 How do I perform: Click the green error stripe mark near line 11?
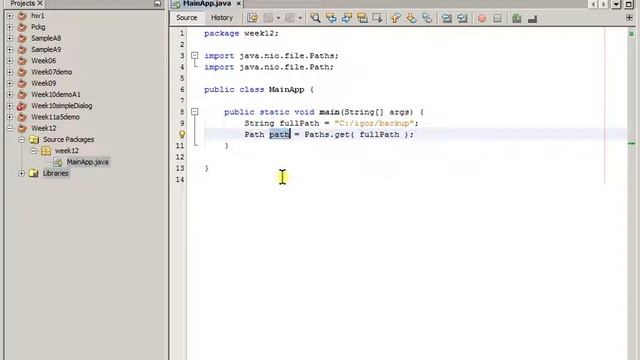(631, 143)
